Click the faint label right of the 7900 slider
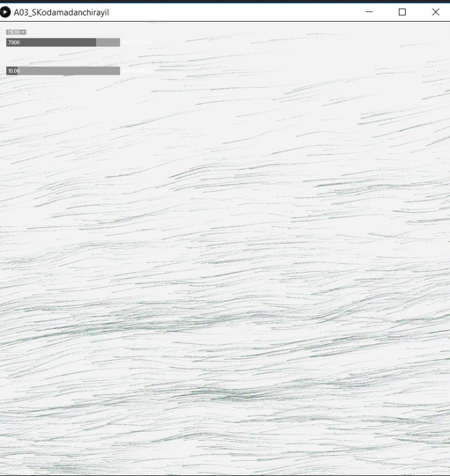The image size is (450, 476). 136,42
